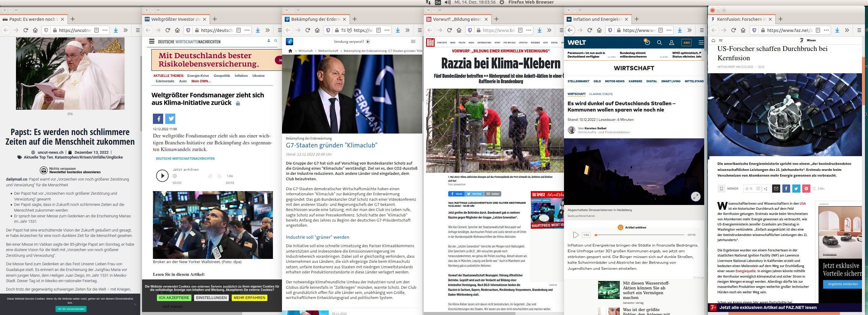
Task: Click Tagesschau breadcrumb Weltwirtschaft link
Action: pyautogui.click(x=328, y=51)
